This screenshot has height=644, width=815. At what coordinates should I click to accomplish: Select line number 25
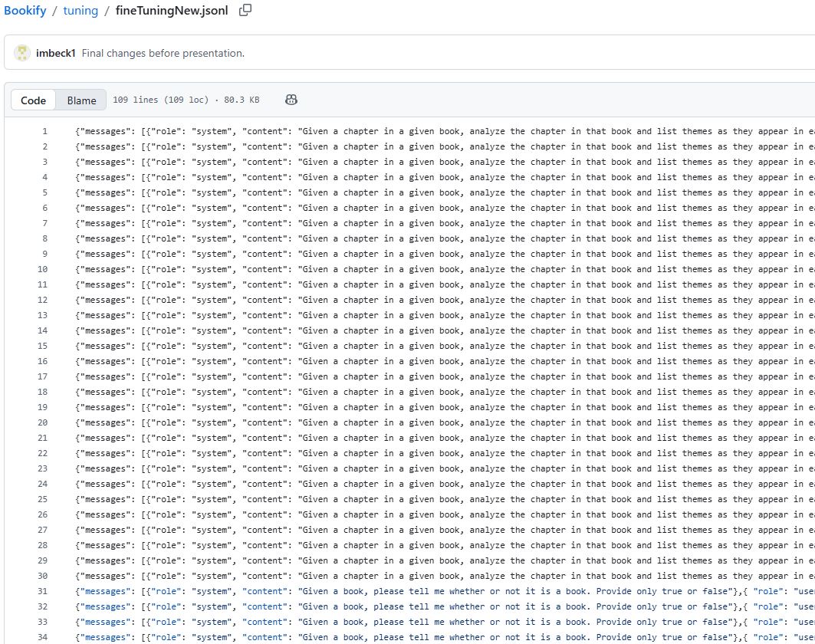click(x=42, y=499)
